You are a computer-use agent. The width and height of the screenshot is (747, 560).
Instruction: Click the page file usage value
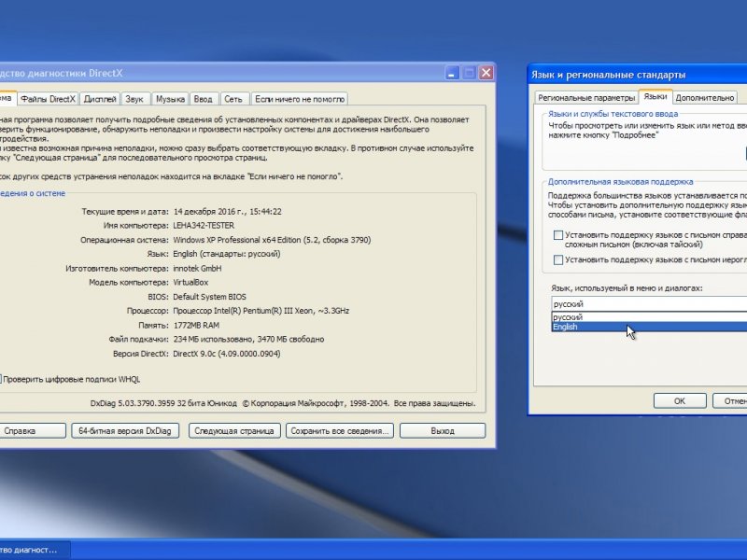(x=248, y=340)
